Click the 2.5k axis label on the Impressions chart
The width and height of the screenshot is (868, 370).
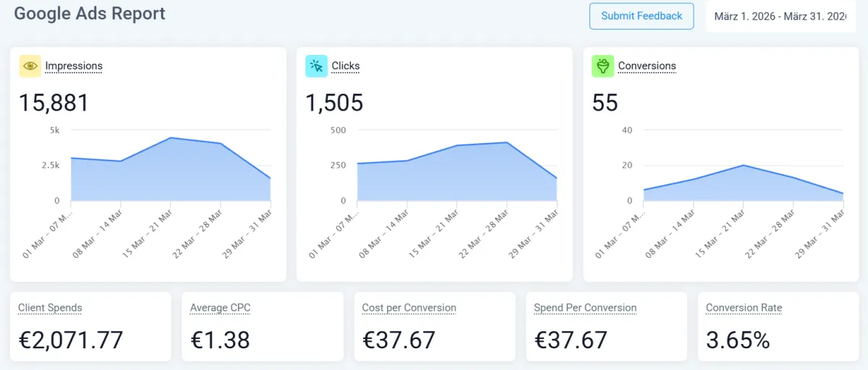point(51,165)
